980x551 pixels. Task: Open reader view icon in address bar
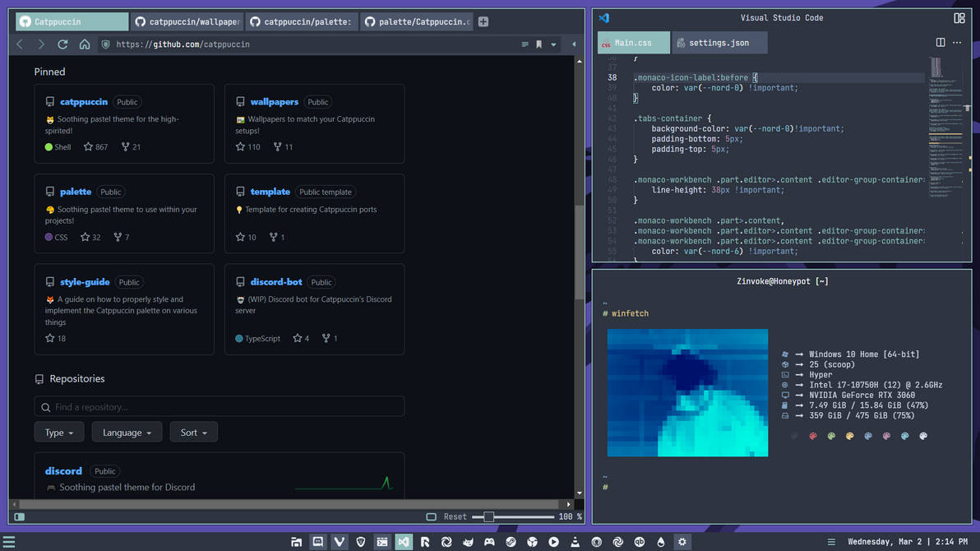525,44
